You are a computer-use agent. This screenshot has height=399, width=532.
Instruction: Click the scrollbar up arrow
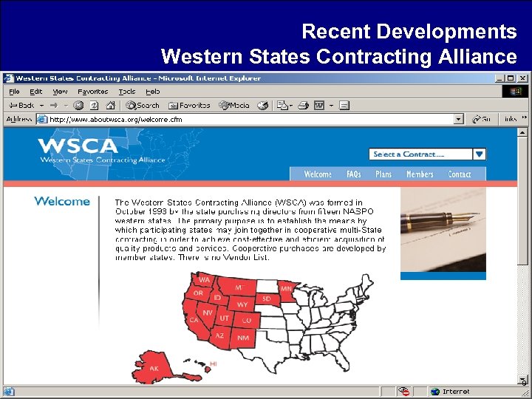(522, 133)
